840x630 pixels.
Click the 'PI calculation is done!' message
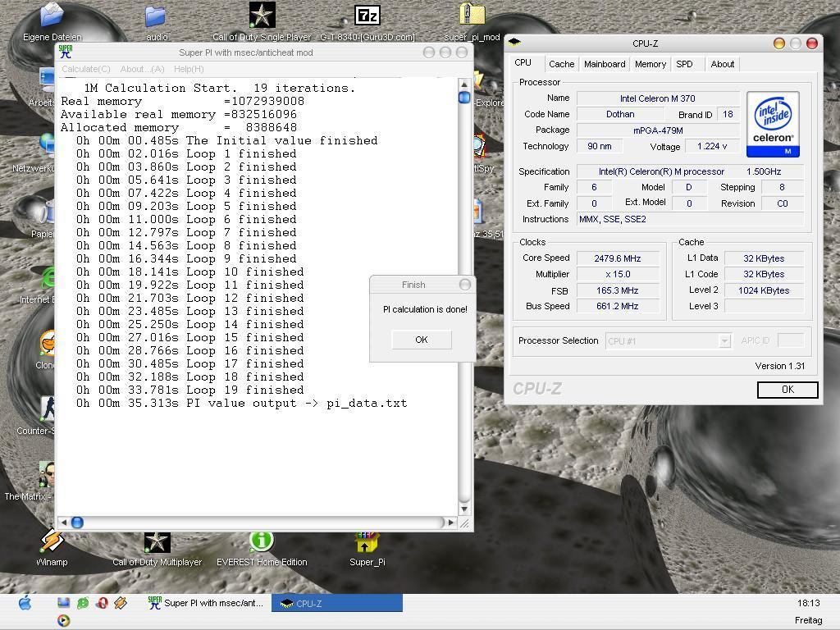click(425, 309)
